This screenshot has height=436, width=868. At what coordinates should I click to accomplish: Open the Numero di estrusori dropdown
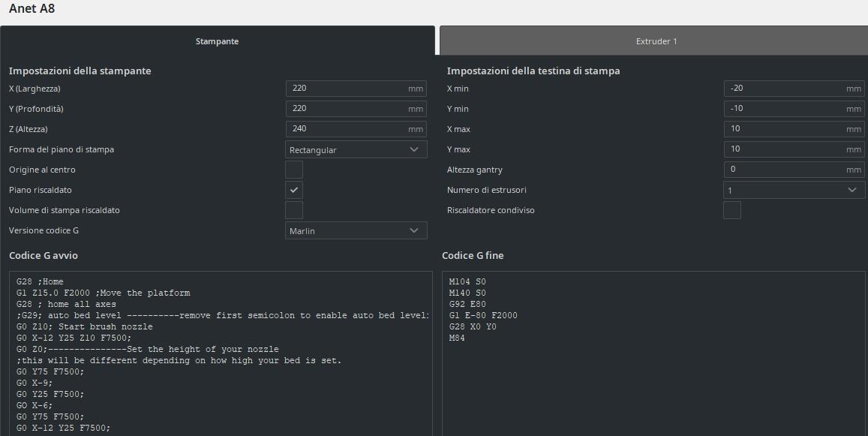794,190
